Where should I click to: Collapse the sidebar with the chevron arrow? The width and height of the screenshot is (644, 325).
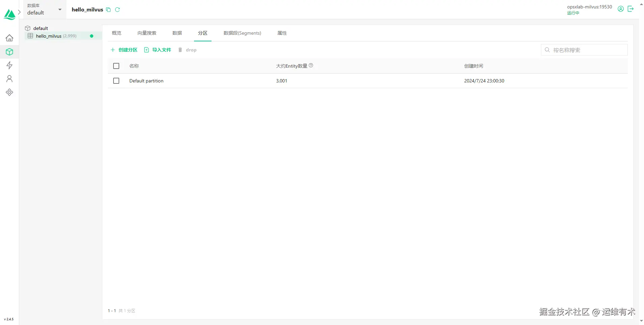tap(20, 12)
